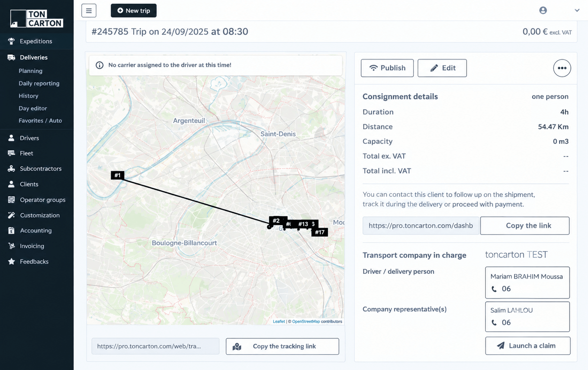Toggle the hamburger sidebar menu button

(89, 10)
